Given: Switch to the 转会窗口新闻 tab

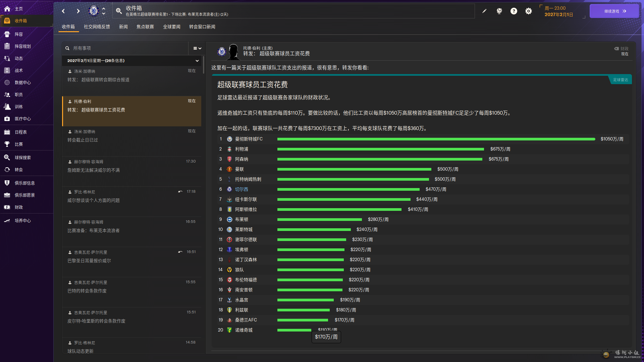Looking at the screenshot, I should click(202, 27).
